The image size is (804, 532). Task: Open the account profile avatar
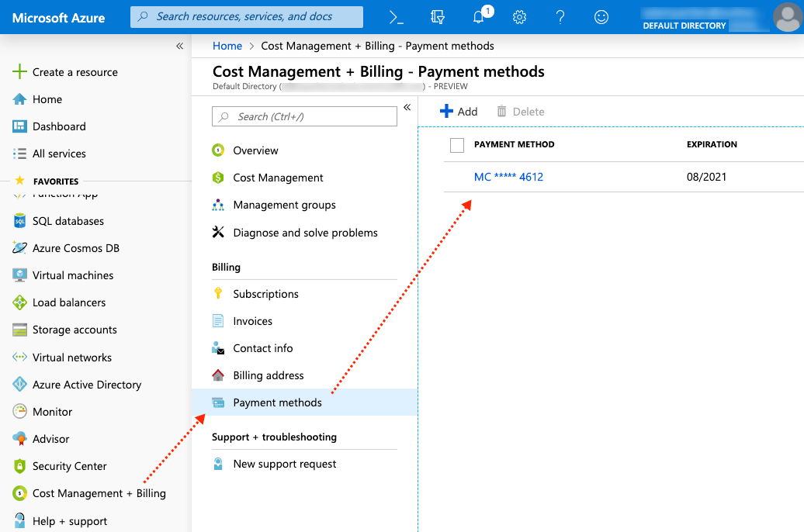click(x=788, y=17)
